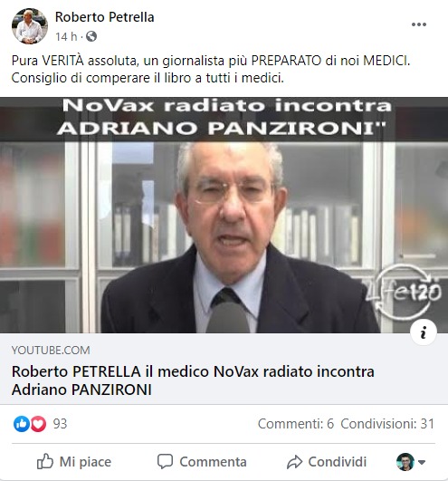This screenshot has height=481, width=448.
Task: Open the Roberto Petrella profile name link
Action: [x=104, y=17]
